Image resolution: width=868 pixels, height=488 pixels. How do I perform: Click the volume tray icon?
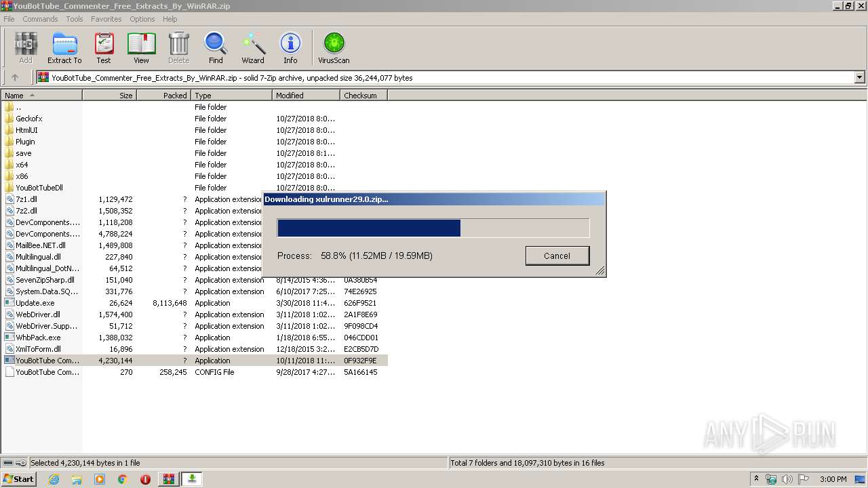coord(787,479)
